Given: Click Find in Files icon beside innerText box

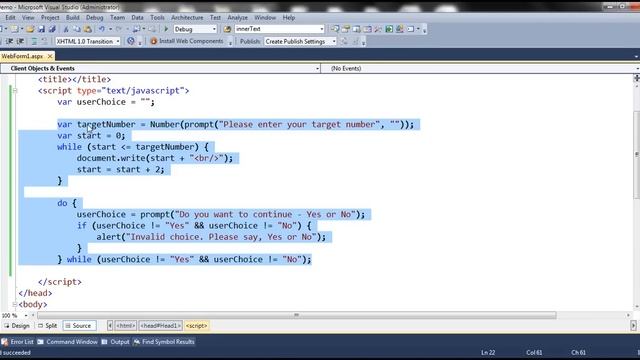Looking at the screenshot, I should tap(227, 29).
